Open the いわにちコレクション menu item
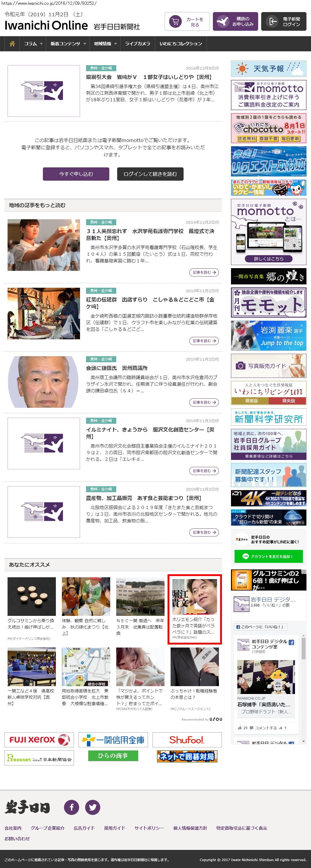 pyautogui.click(x=181, y=44)
